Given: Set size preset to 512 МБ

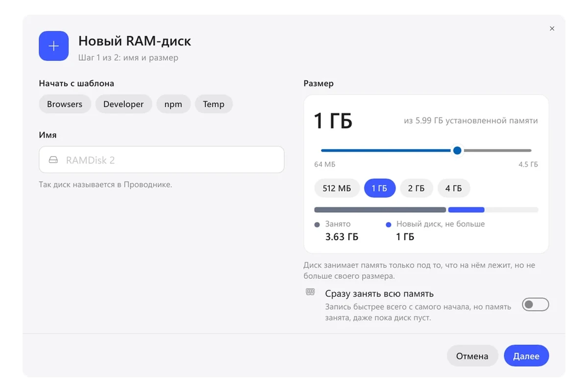Looking at the screenshot, I should [337, 188].
